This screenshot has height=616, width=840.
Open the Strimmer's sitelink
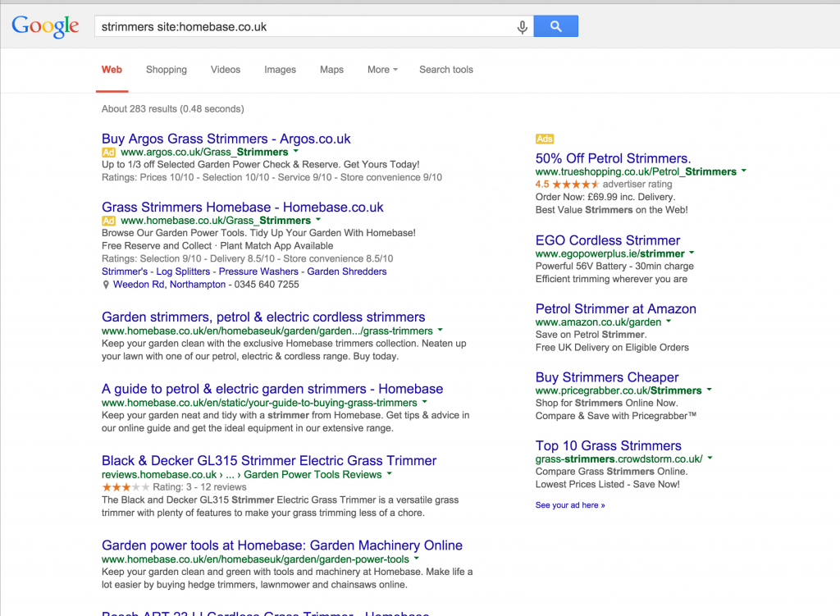pyautogui.click(x=125, y=271)
